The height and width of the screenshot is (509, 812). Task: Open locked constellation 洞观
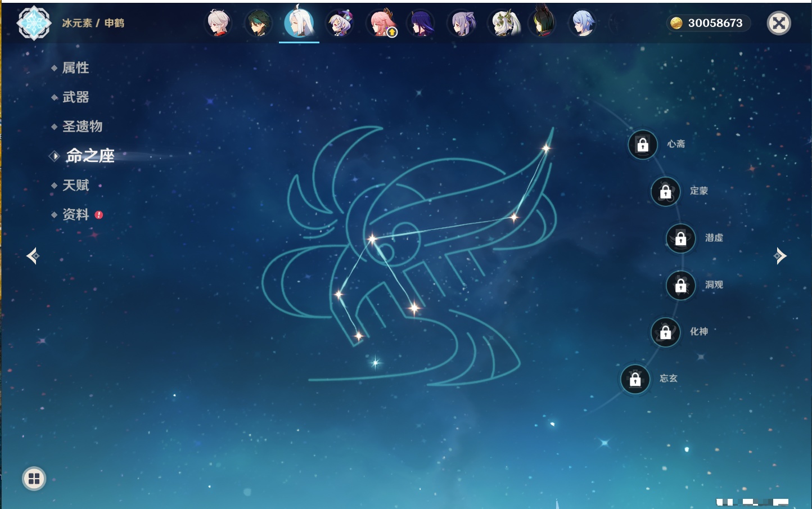point(681,286)
